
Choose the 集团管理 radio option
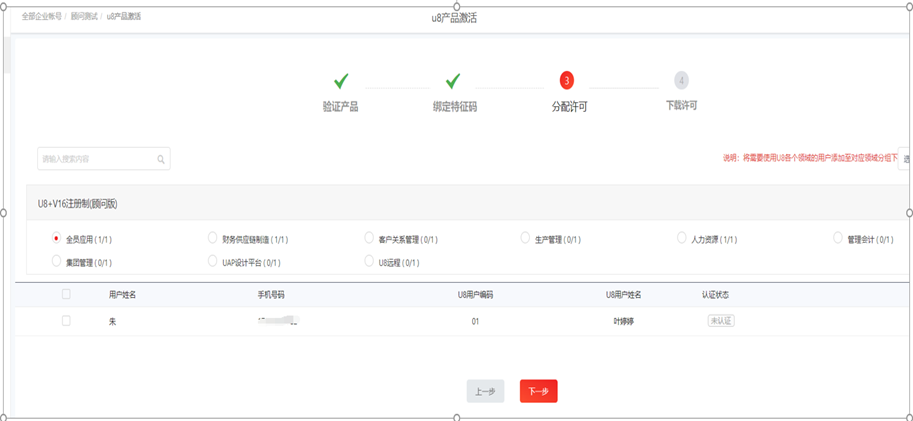click(56, 261)
